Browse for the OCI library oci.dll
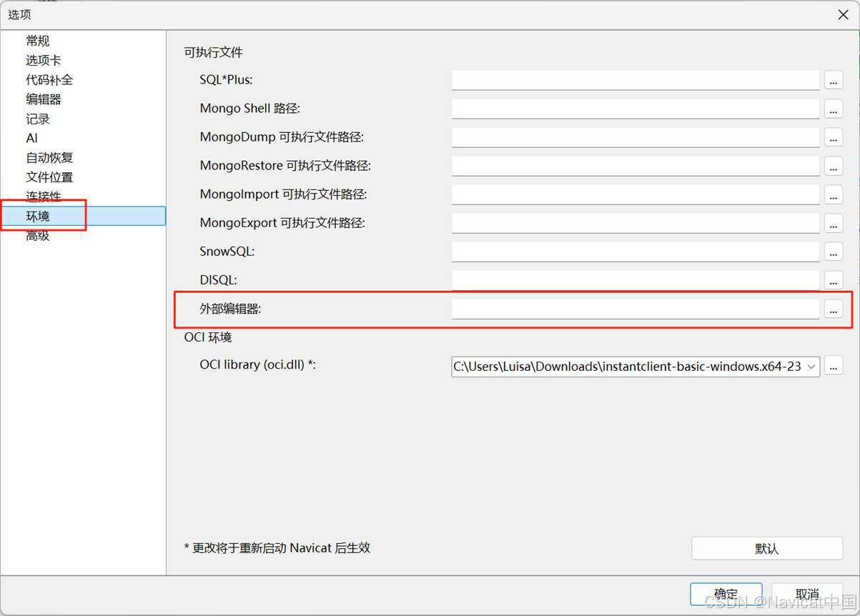The width and height of the screenshot is (860, 616). tap(834, 367)
